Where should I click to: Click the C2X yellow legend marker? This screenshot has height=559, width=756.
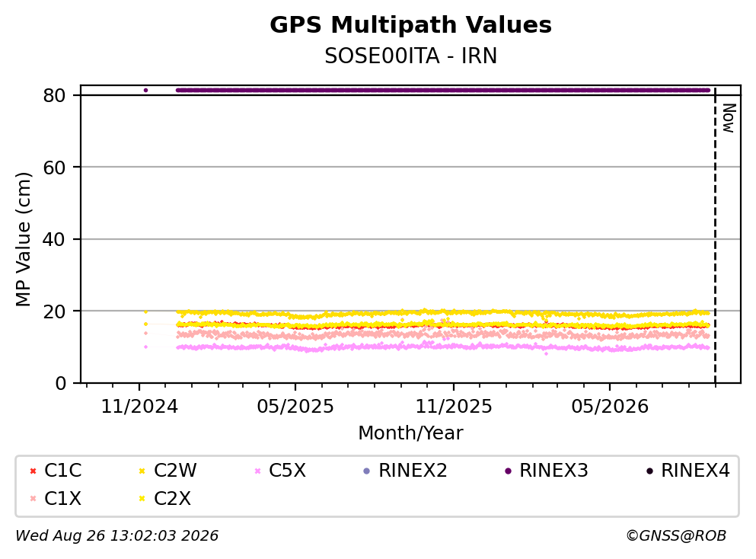tap(142, 498)
